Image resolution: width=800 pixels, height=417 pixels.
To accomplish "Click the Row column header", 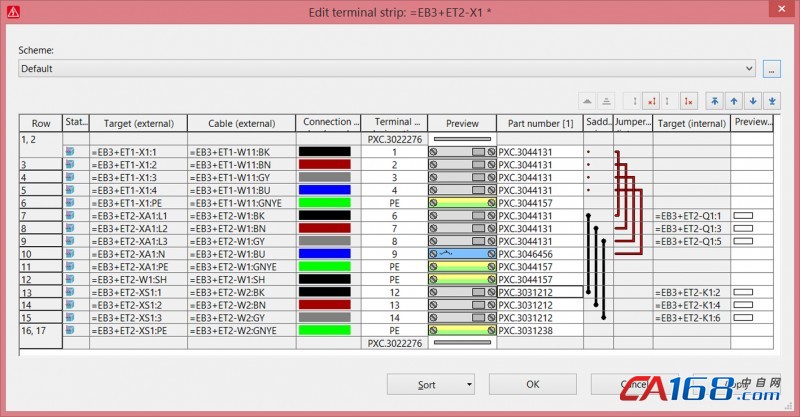I will (41, 123).
